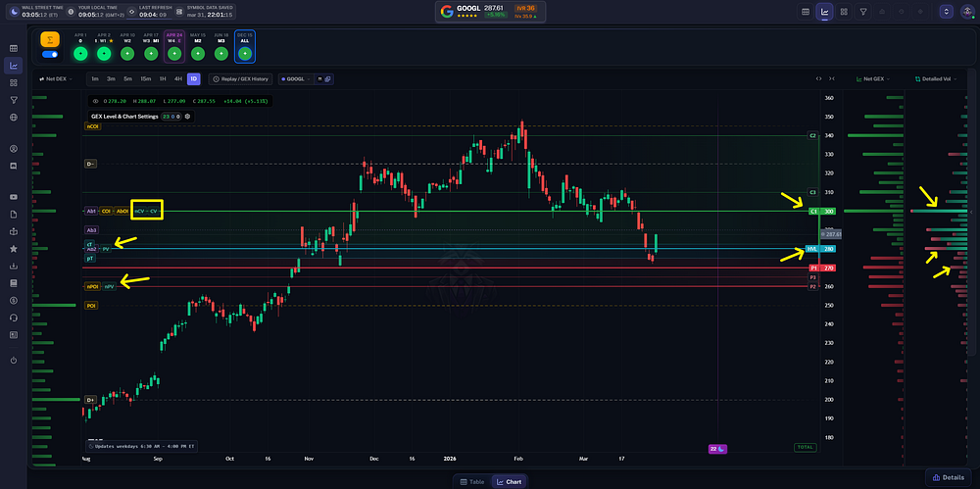Select the 4H timeframe
This screenshot has width=980, height=489.
(x=178, y=79)
